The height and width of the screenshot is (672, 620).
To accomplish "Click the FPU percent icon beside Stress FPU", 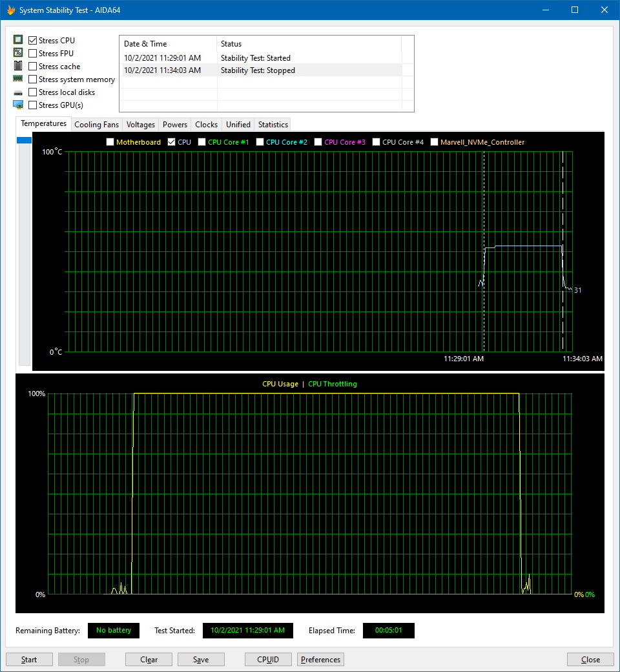I will (18, 53).
